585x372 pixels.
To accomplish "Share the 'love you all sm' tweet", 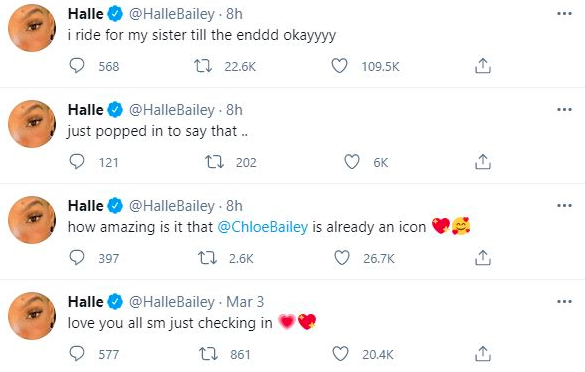I will [x=482, y=353].
